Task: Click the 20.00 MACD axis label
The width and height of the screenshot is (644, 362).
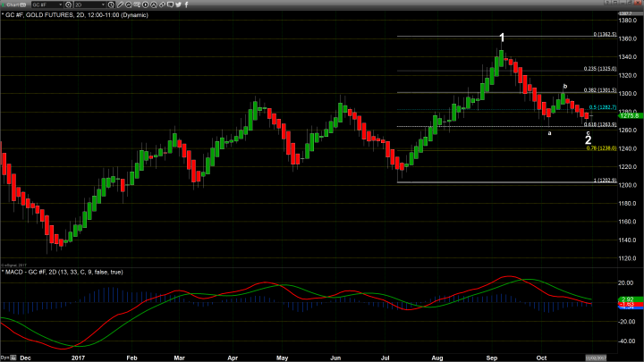Action: 626,282
